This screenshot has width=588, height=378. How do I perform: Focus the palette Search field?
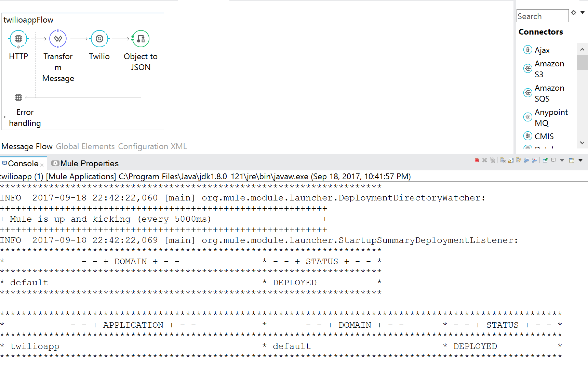(543, 16)
